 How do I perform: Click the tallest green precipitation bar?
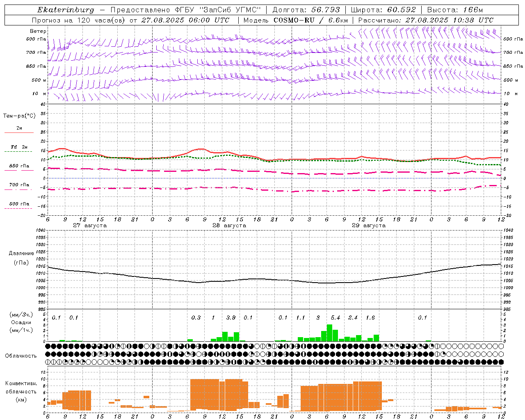pos(329,333)
